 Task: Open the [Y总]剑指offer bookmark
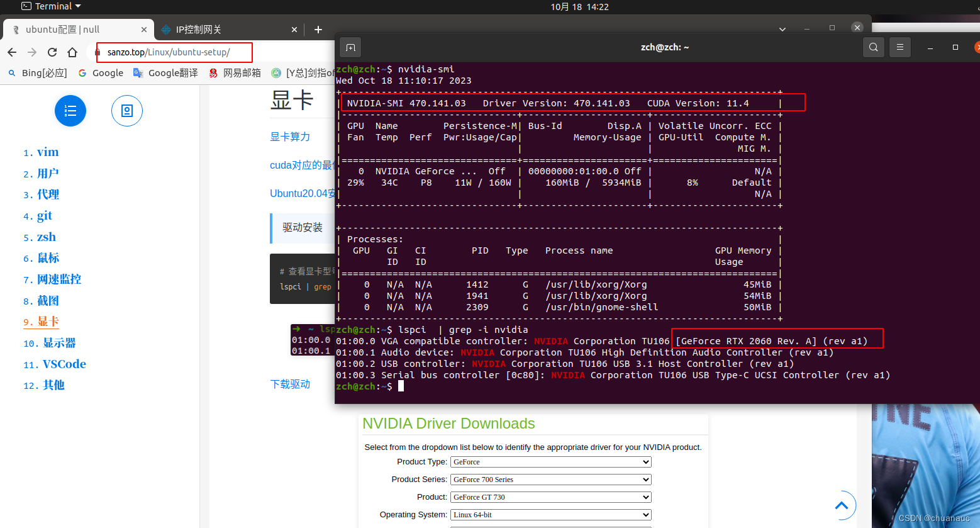tap(303, 73)
